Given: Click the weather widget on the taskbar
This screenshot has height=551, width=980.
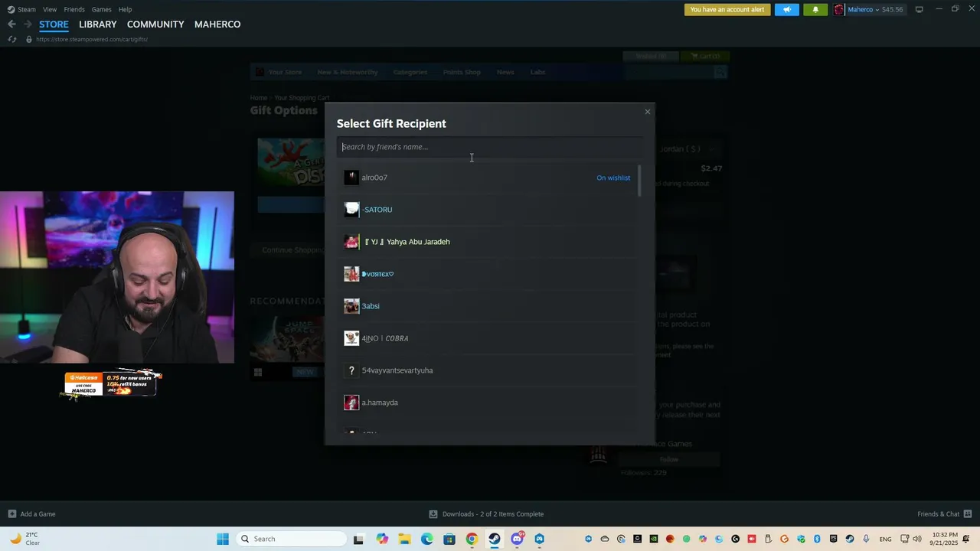Looking at the screenshot, I should pyautogui.click(x=24, y=539).
